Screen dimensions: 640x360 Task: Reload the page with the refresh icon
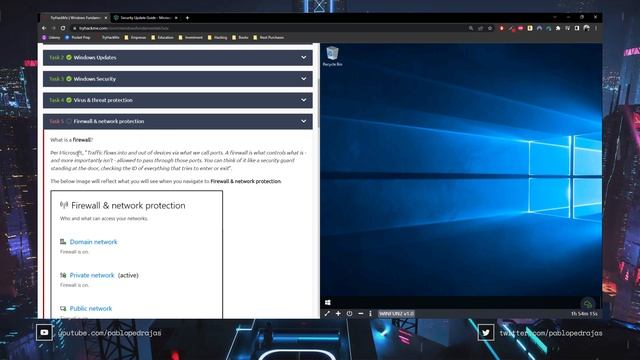tap(63, 28)
